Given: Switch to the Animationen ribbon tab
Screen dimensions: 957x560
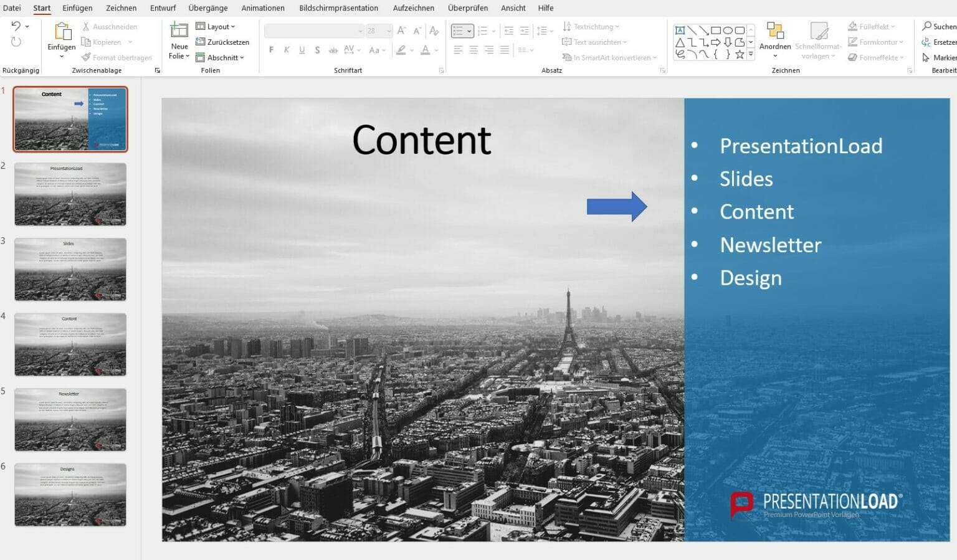Looking at the screenshot, I should [262, 8].
